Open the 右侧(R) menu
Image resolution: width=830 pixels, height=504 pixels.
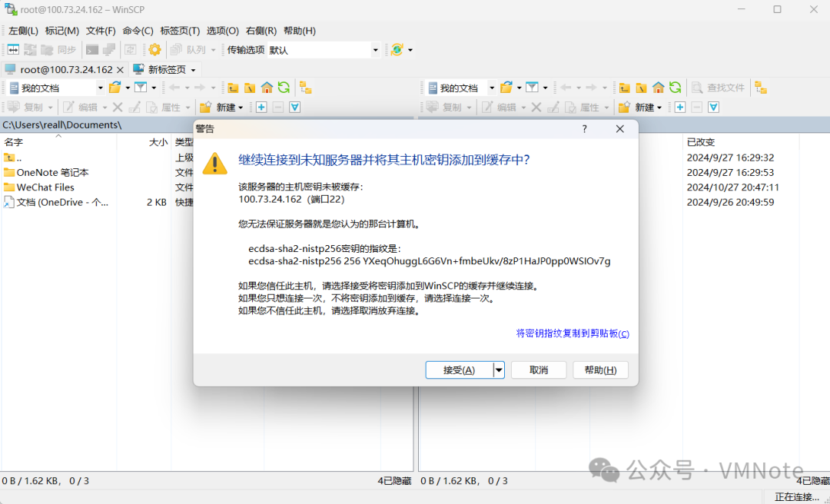tap(261, 31)
